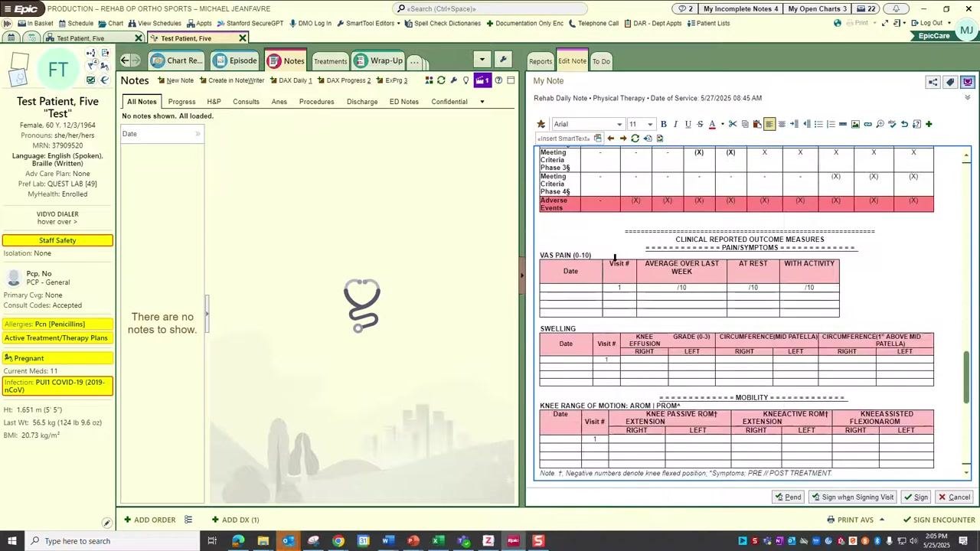
Task: Click the refresh icon in the Notes toolbar
Action: click(441, 80)
